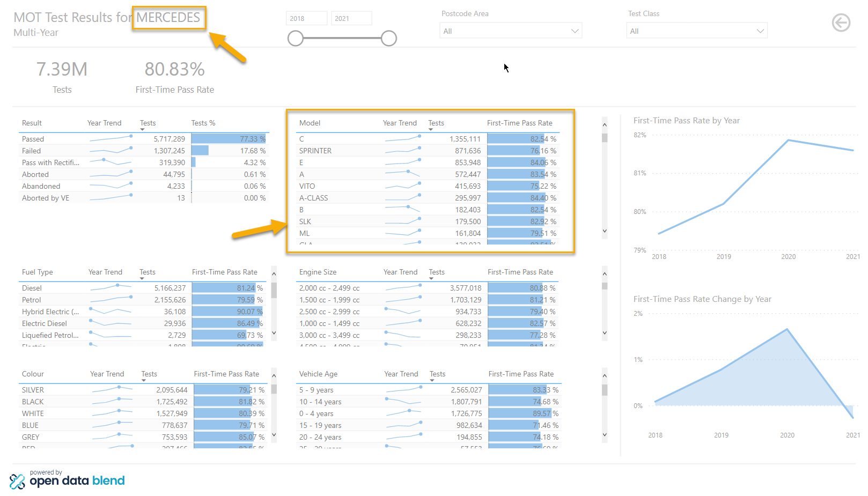Image resolution: width=868 pixels, height=496 pixels.
Task: Select the 2,000 cc - 2,499 cc row
Action: tap(428, 288)
